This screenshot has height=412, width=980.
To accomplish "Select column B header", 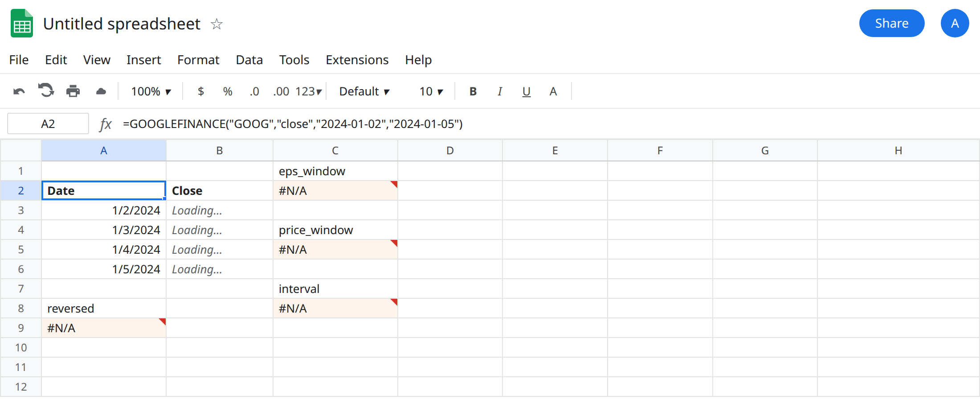I will click(220, 151).
